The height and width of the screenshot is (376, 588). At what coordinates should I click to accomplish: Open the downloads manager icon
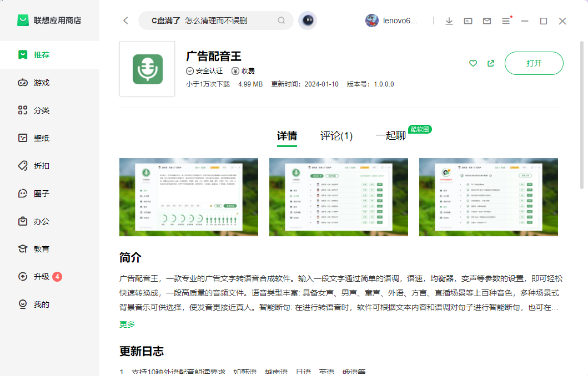coord(449,21)
